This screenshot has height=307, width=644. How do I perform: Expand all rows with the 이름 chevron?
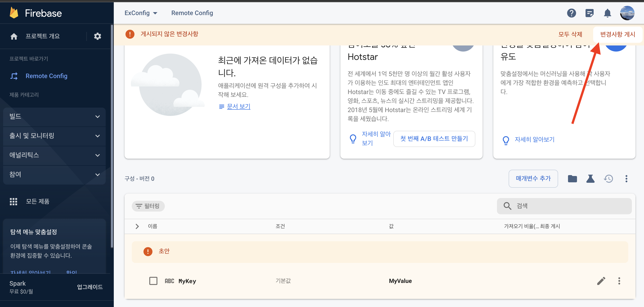tap(137, 226)
